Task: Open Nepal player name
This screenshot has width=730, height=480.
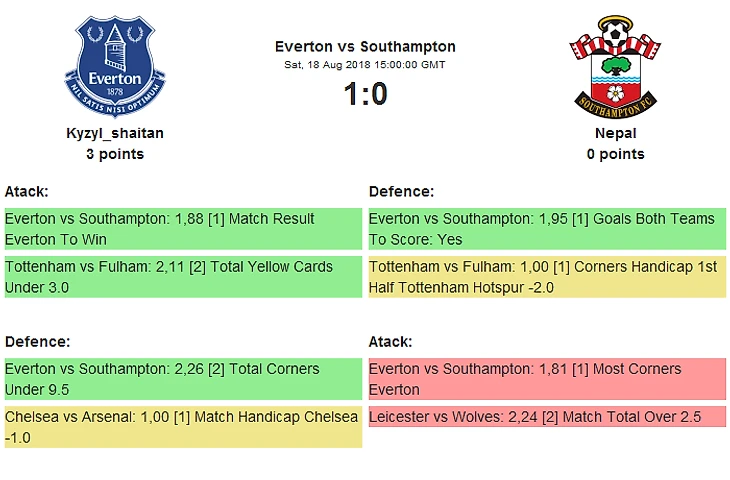Action: [x=615, y=133]
